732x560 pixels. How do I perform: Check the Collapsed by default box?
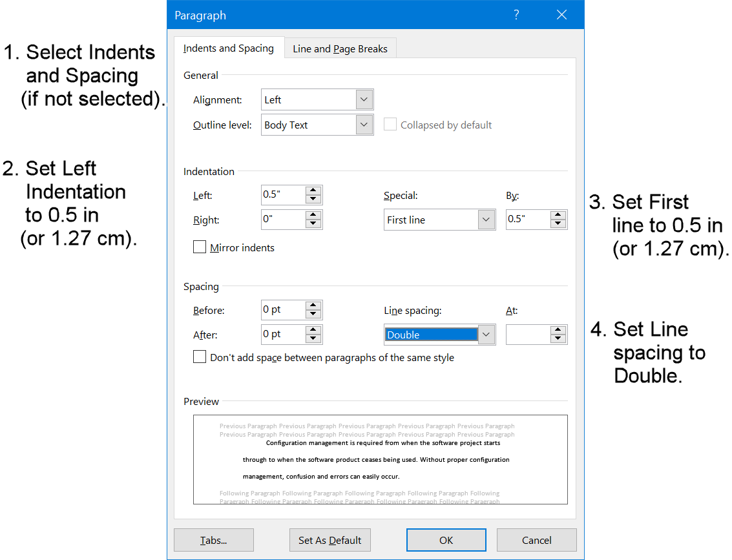point(390,125)
